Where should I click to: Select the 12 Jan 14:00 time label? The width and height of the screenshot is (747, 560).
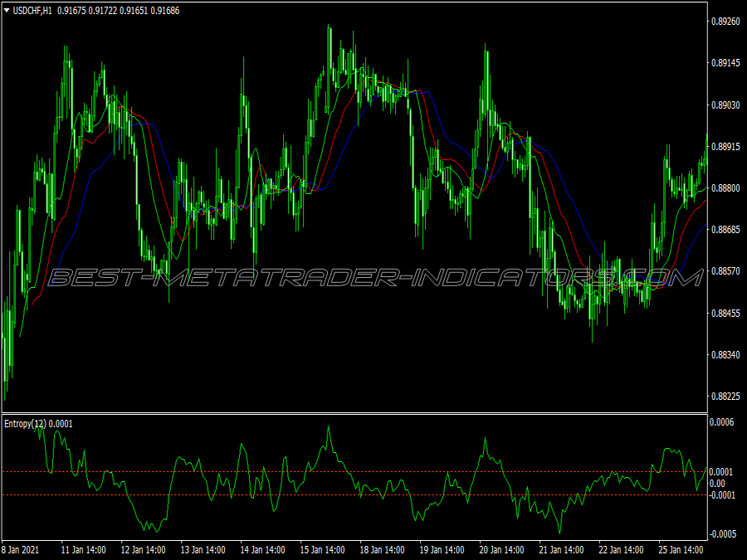pos(144,549)
